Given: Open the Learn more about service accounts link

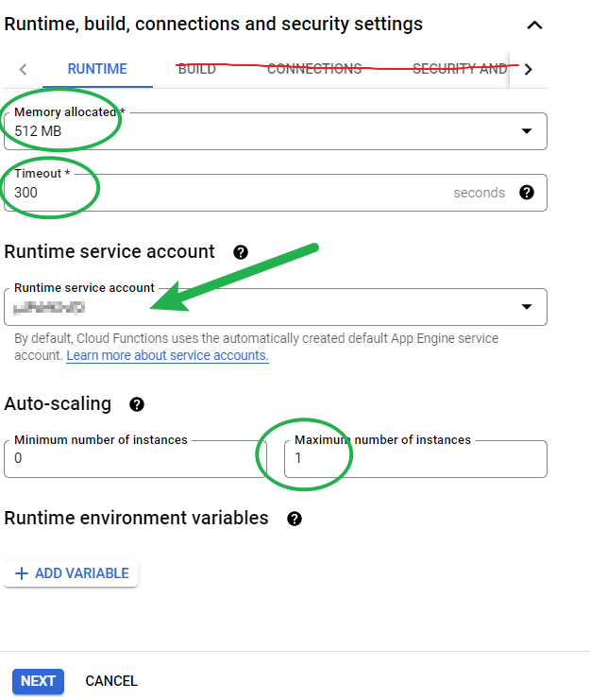Looking at the screenshot, I should [167, 356].
